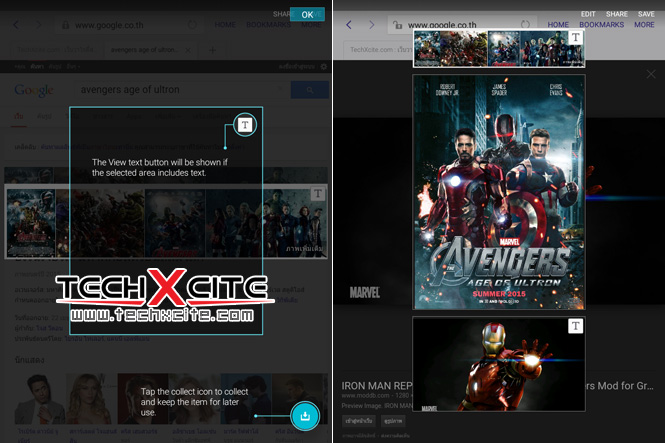Image resolution: width=665 pixels, height=443 pixels.
Task: Open Google settings gear icon
Action: point(324,67)
